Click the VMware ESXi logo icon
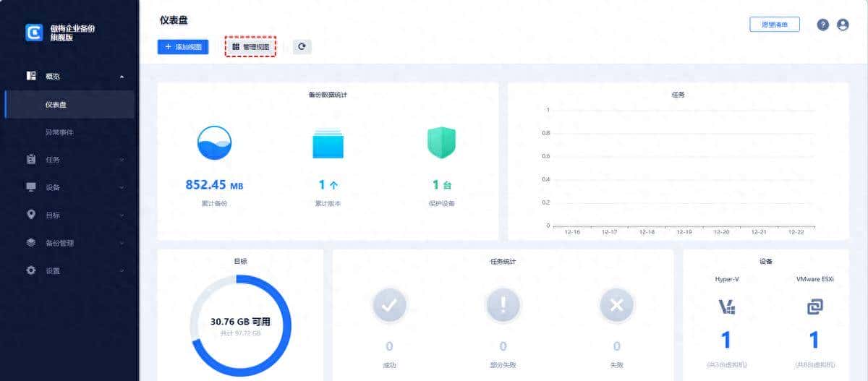 click(814, 307)
